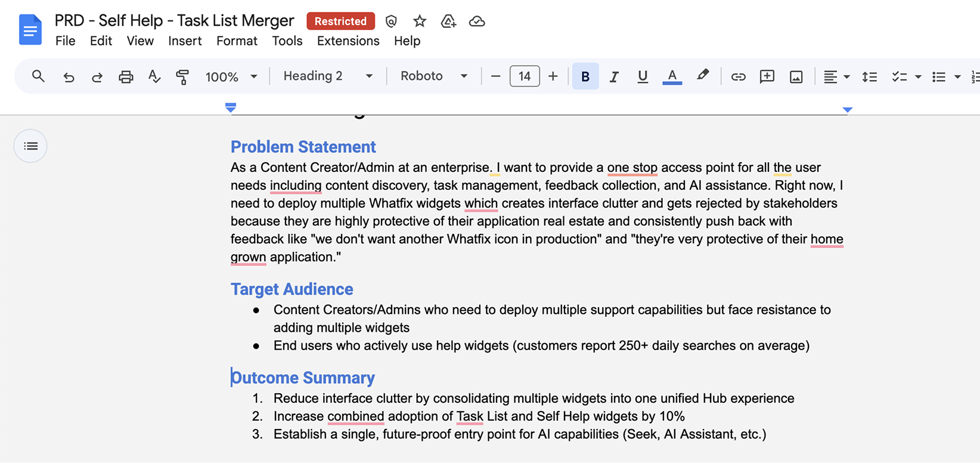The height and width of the screenshot is (463, 980).
Task: Click list item 'Reduce interface clutter'
Action: 534,399
